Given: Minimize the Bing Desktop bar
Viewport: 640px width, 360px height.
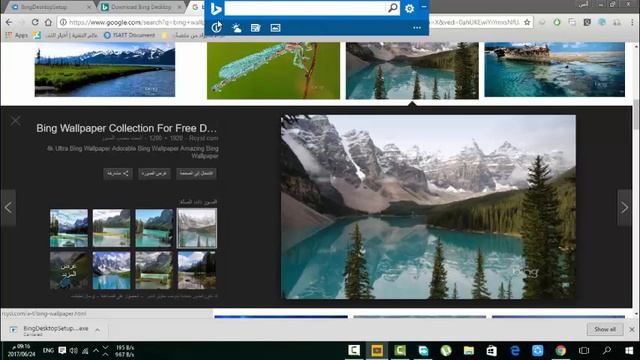Looking at the screenshot, I should point(424,7).
